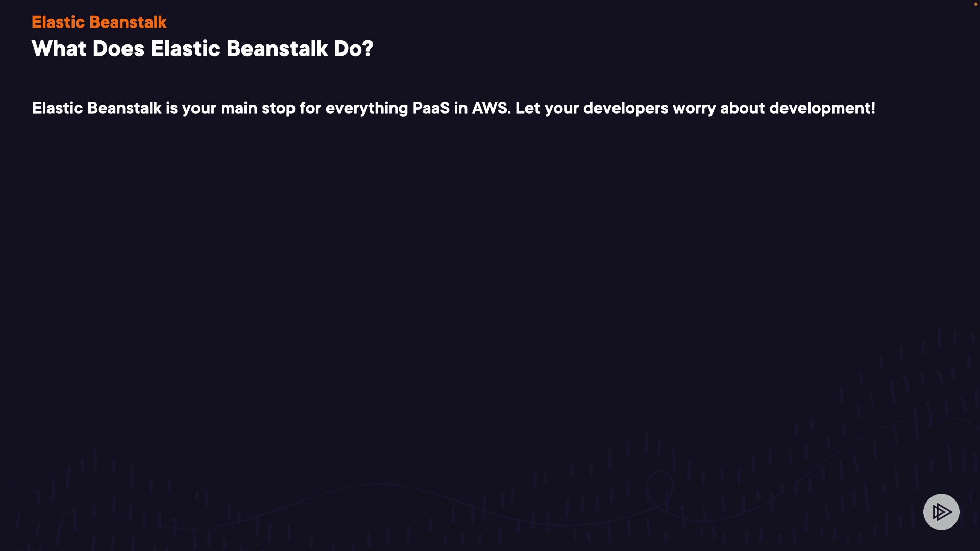Click "Elastic" at the start of body sentence
980x551 pixels.
pyautogui.click(x=57, y=108)
